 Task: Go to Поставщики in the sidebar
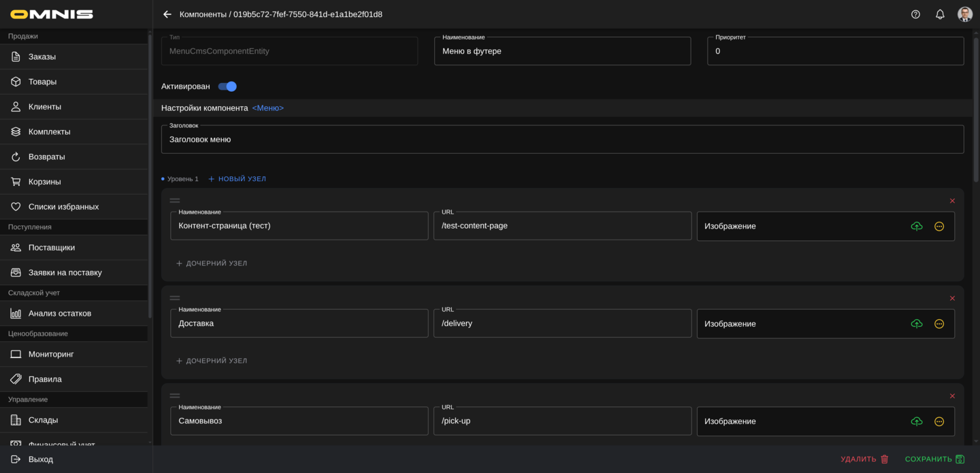[52, 248]
